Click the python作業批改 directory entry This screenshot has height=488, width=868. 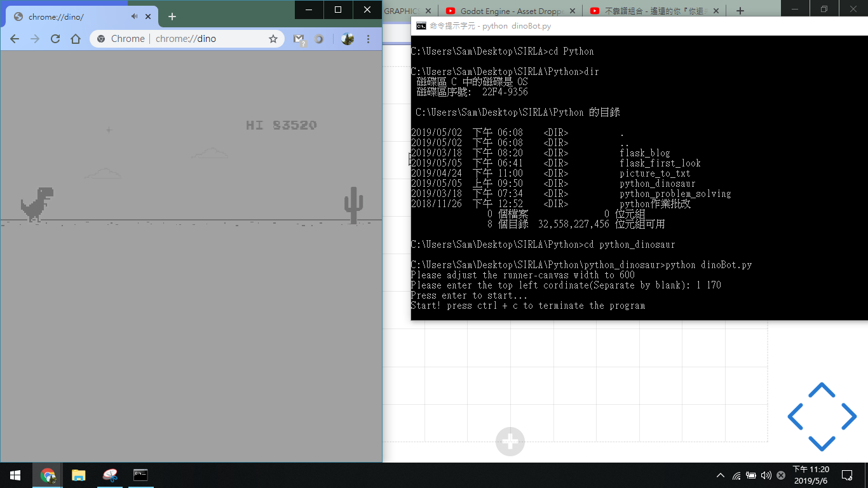pyautogui.click(x=655, y=204)
